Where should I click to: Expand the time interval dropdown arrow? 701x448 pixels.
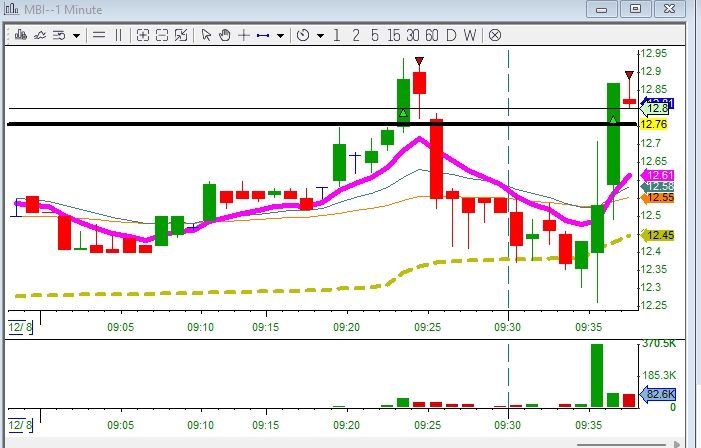click(321, 36)
